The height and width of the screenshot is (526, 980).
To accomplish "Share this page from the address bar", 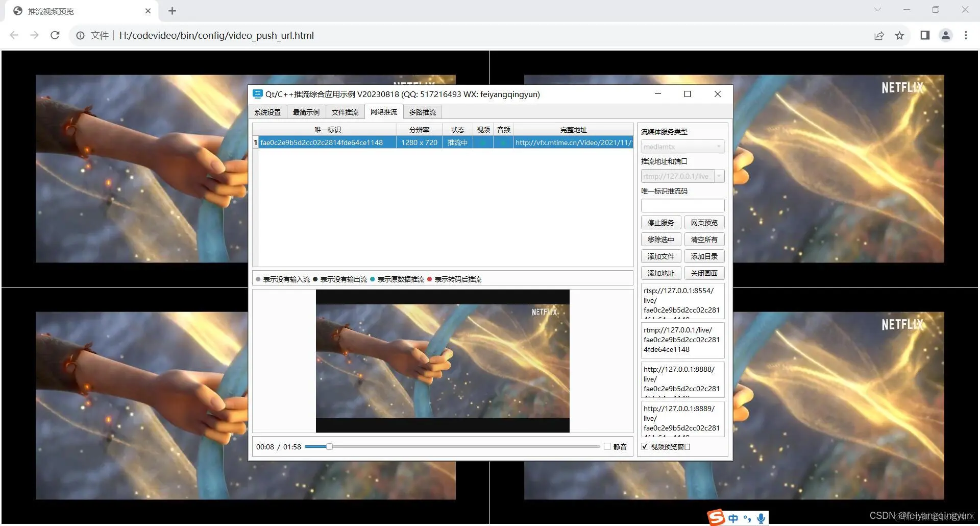I will click(879, 35).
